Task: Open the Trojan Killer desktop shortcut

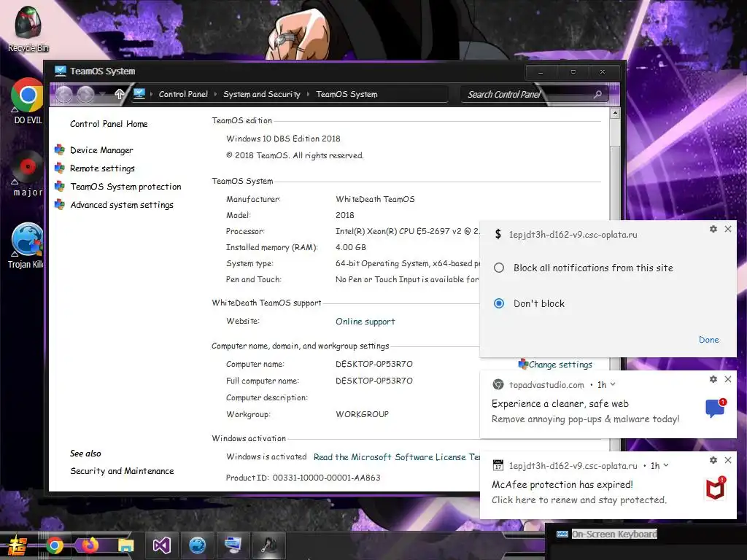Action: (27, 245)
